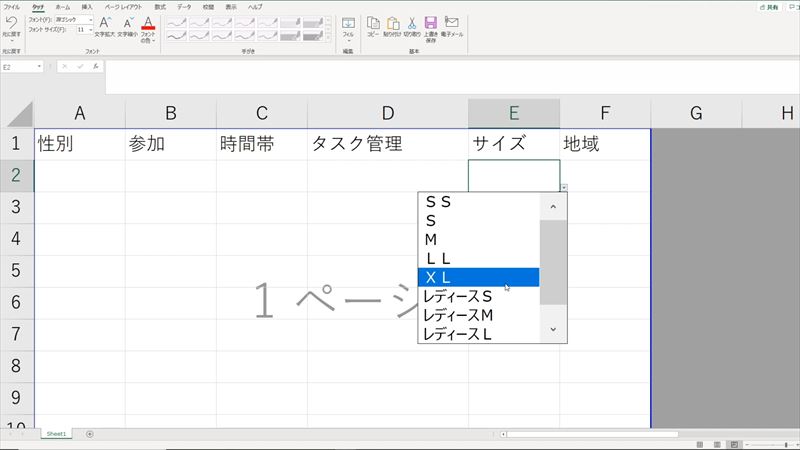Click the validation dropdown arrow beside cell E2
800x450 pixels.
564,187
